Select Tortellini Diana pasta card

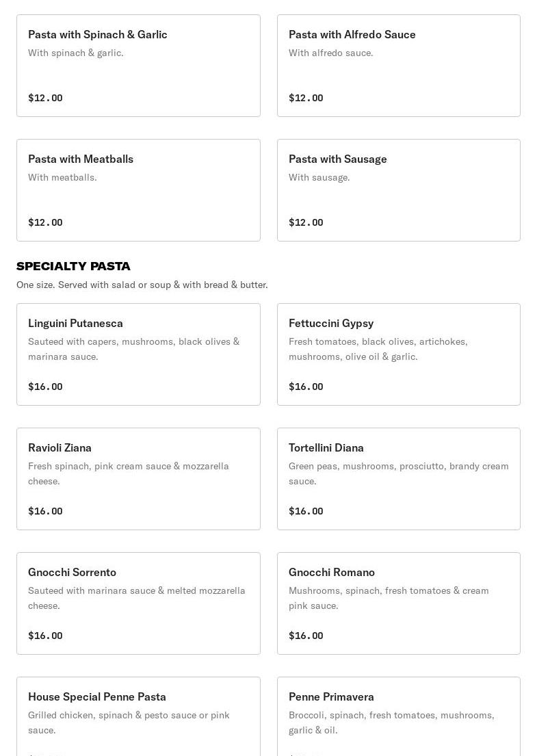point(398,479)
